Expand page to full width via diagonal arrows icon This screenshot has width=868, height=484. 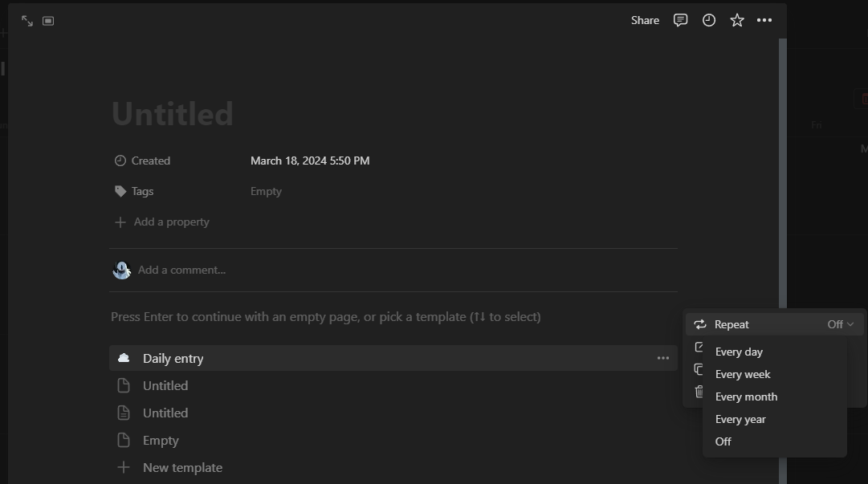coord(27,20)
